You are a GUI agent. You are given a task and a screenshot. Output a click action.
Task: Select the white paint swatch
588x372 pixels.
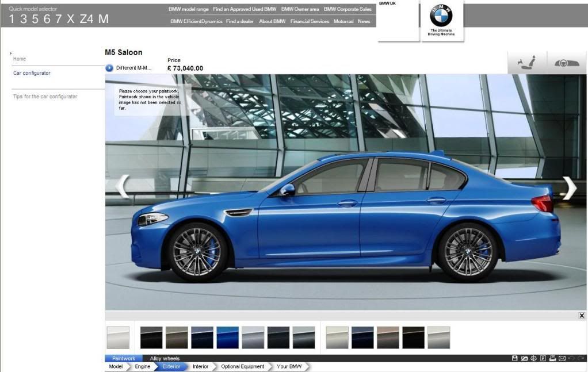tap(118, 338)
